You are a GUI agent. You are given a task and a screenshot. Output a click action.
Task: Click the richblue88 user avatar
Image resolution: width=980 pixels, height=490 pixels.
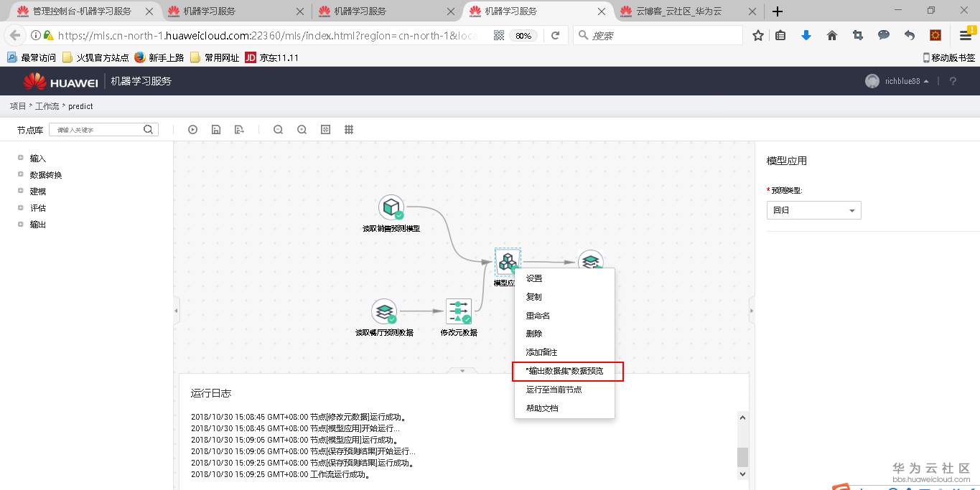(x=872, y=81)
